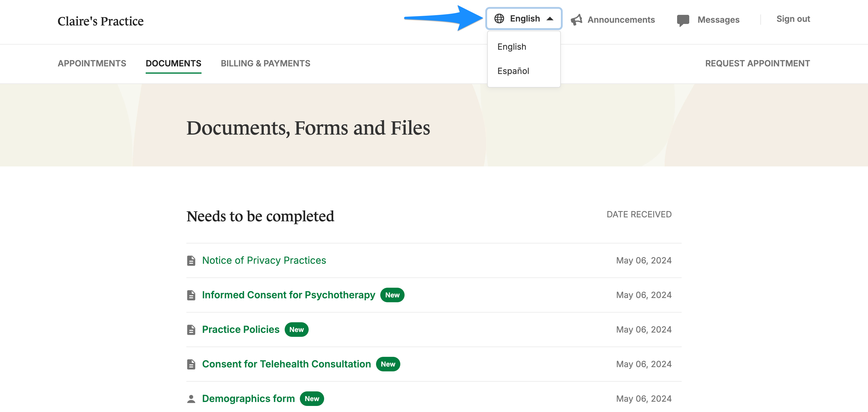Screen dimensions: 868x412
Task: Click person icon beside Demographics form
Action: click(x=191, y=399)
